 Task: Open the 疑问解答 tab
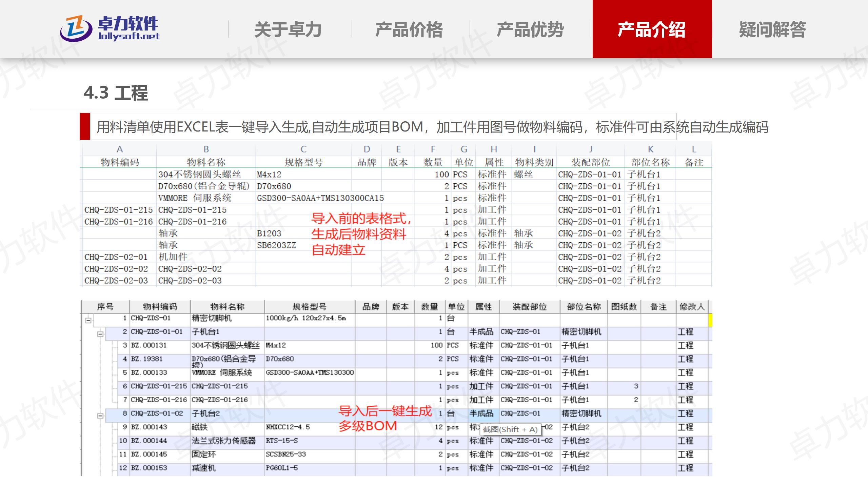pyautogui.click(x=772, y=29)
